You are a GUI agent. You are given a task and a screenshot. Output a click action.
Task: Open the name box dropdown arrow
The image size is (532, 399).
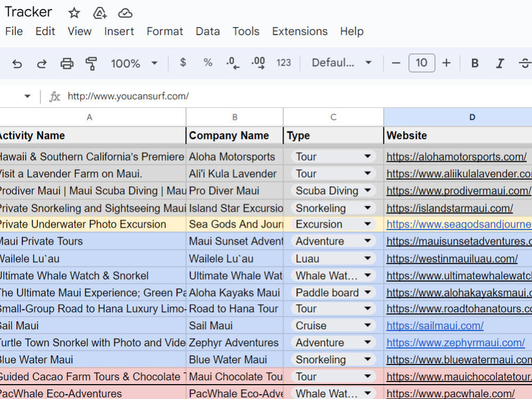28,96
